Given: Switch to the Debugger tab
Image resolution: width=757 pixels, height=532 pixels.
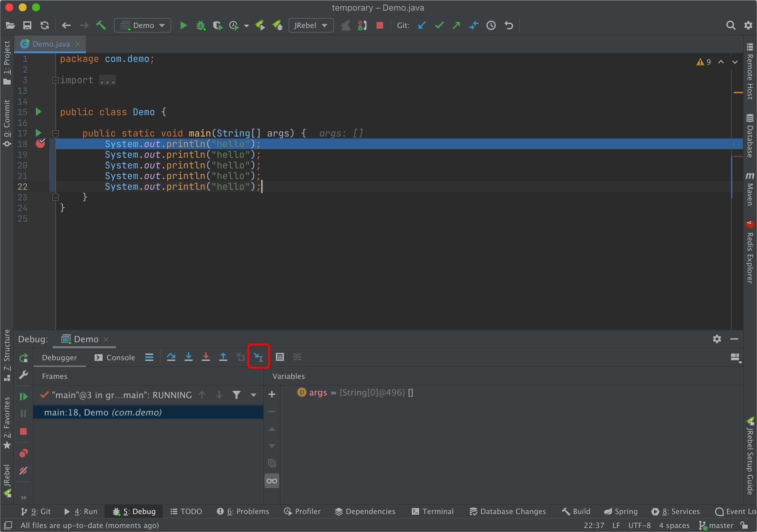Looking at the screenshot, I should 59,358.
